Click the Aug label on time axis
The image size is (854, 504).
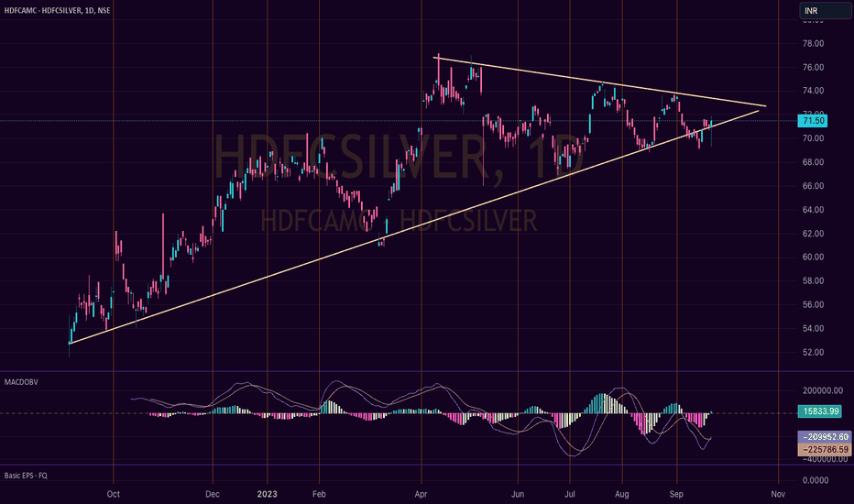(x=622, y=494)
